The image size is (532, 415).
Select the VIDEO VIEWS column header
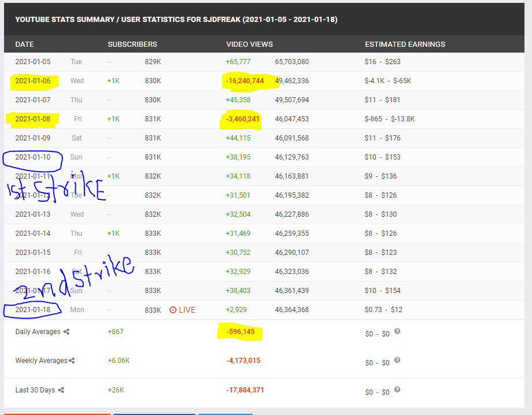249,45
